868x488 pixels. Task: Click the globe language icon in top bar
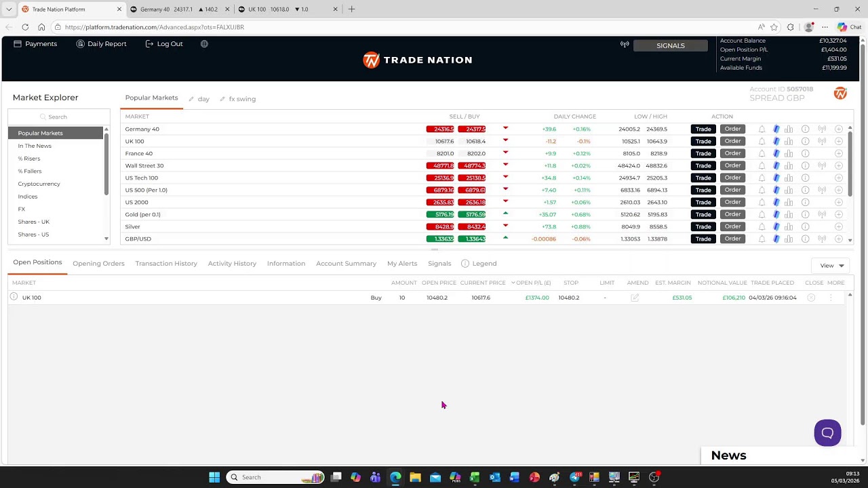(204, 43)
